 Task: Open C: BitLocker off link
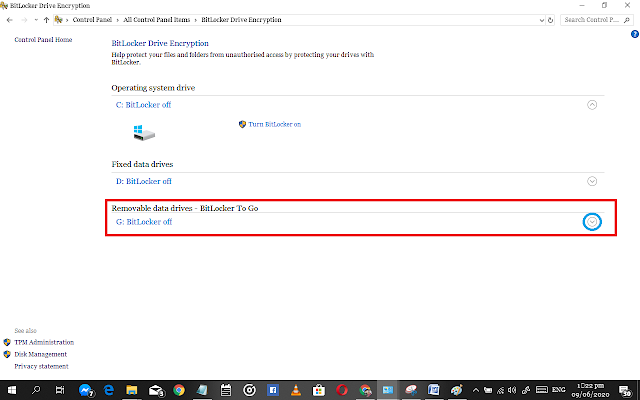pyautogui.click(x=143, y=105)
